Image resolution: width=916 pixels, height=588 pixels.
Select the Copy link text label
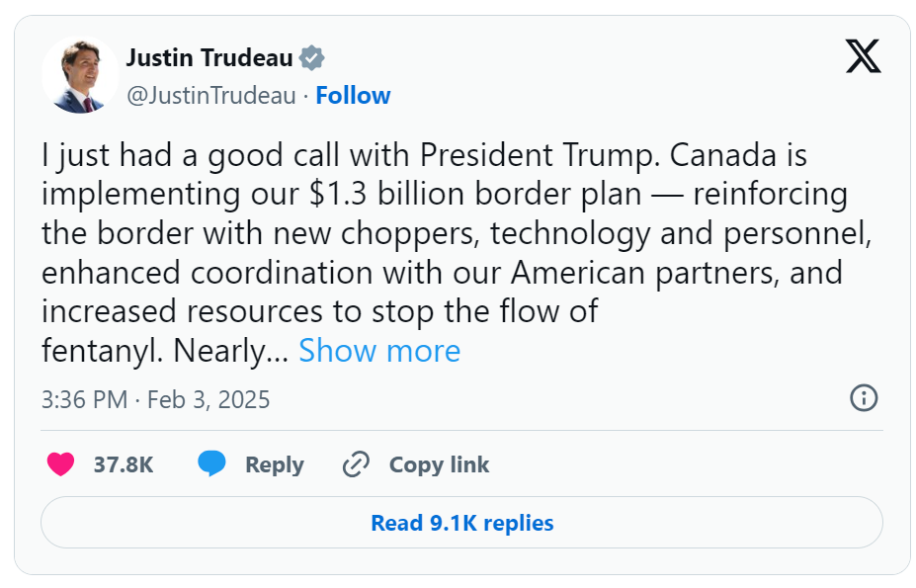[x=439, y=464]
